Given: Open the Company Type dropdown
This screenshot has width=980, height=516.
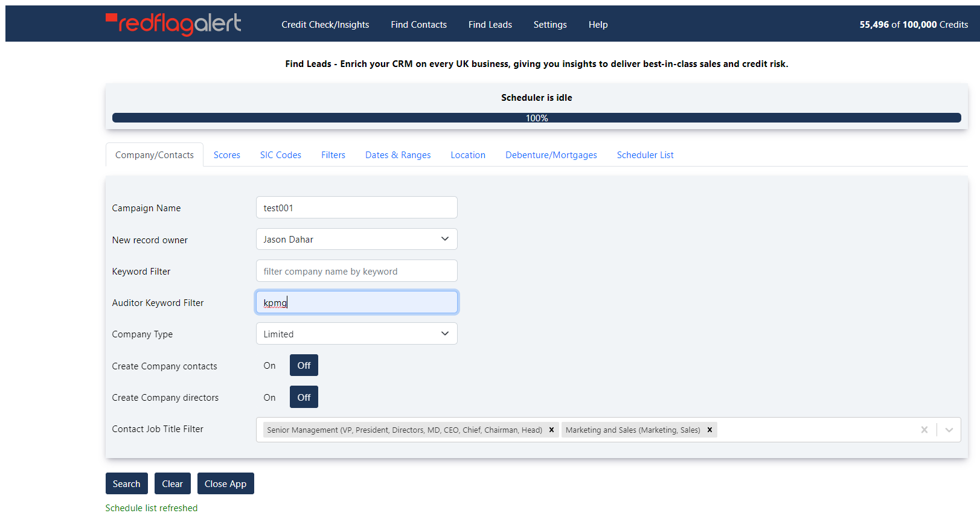Looking at the screenshot, I should (356, 334).
